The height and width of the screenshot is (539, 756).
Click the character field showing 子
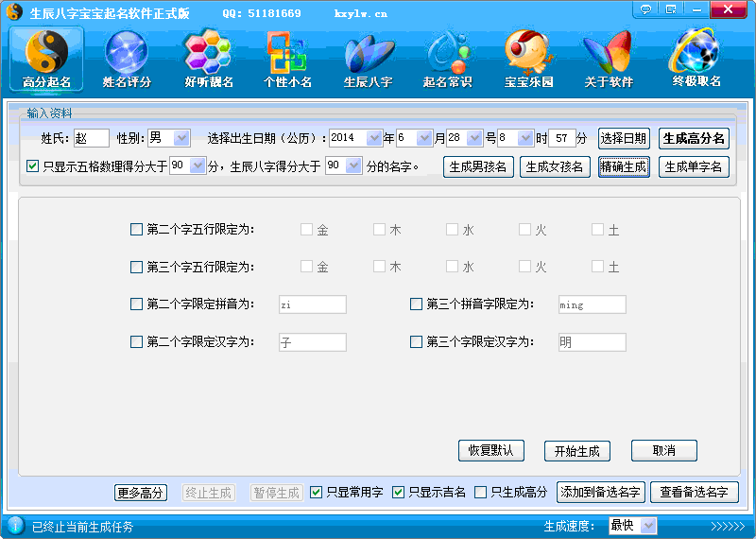313,342
